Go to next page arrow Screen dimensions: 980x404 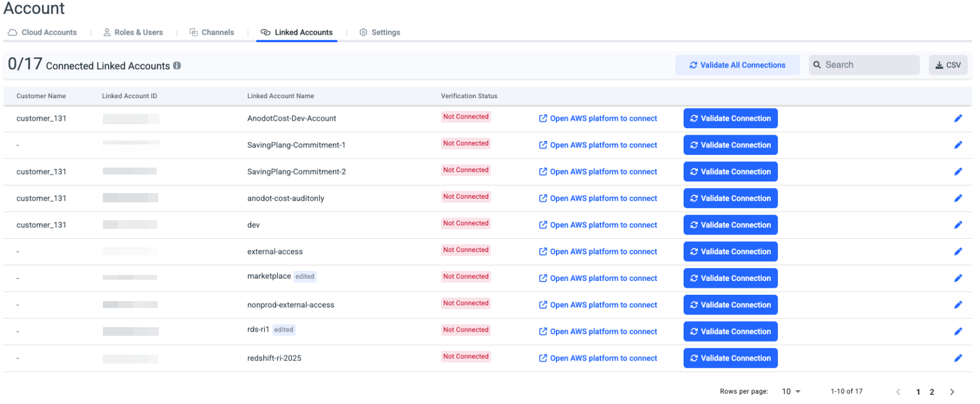tap(952, 392)
